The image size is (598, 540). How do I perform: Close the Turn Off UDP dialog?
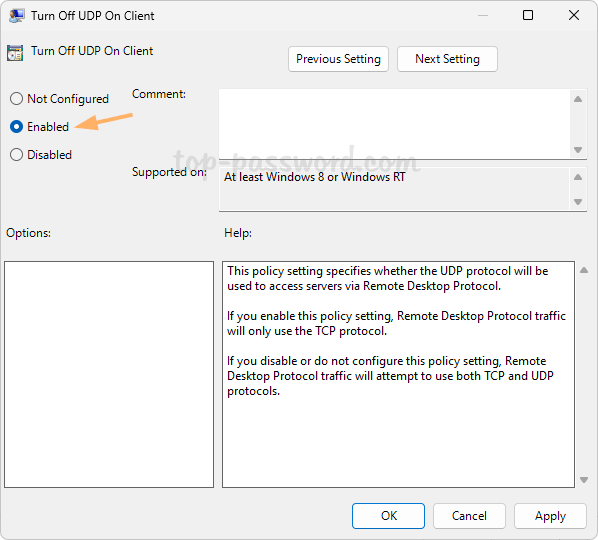574,15
